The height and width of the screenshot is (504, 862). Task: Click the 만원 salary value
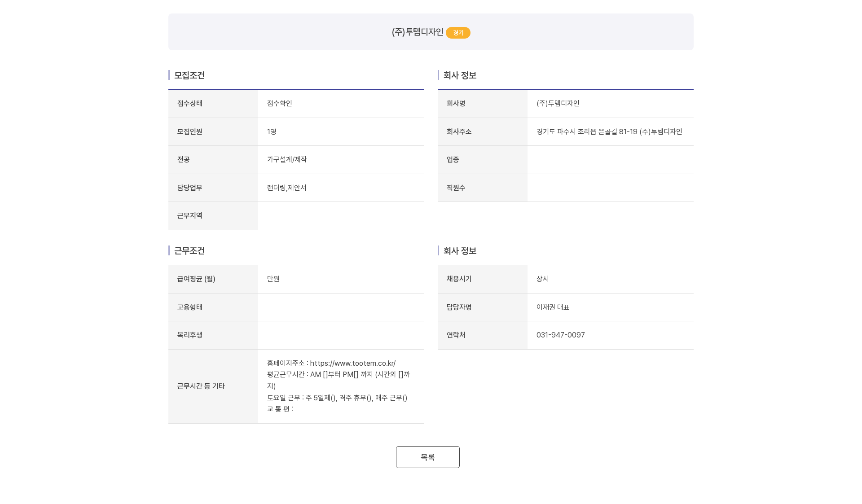273,279
